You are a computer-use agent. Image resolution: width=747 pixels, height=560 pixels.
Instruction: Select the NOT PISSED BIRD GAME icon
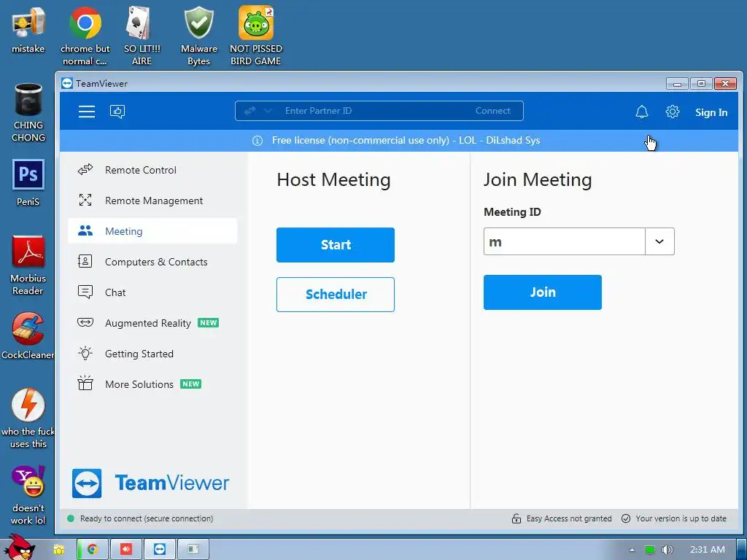tap(256, 36)
